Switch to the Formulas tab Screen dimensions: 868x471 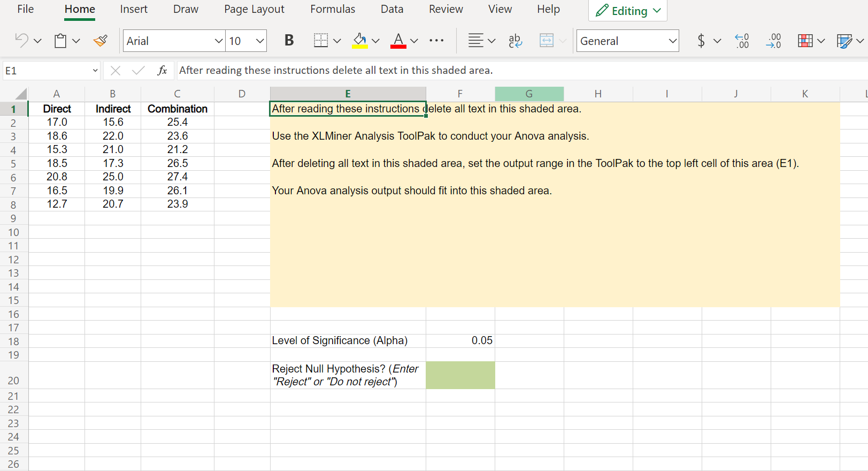point(333,9)
